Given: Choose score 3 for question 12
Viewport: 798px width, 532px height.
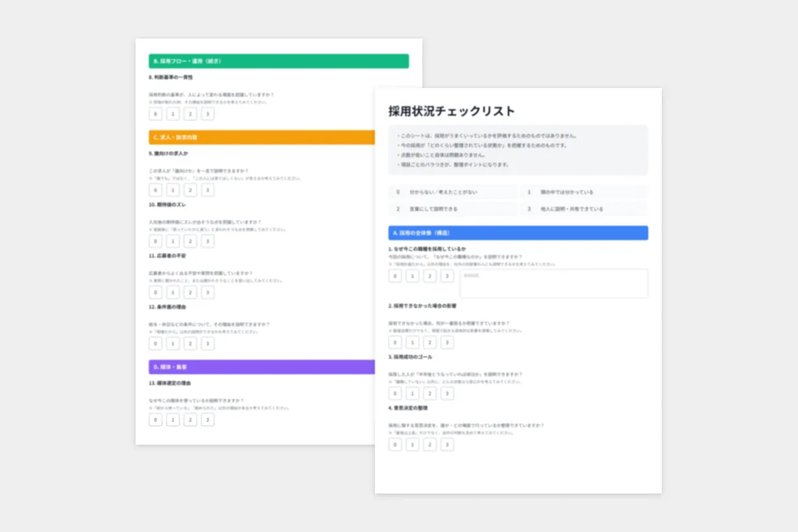Looking at the screenshot, I should (208, 344).
